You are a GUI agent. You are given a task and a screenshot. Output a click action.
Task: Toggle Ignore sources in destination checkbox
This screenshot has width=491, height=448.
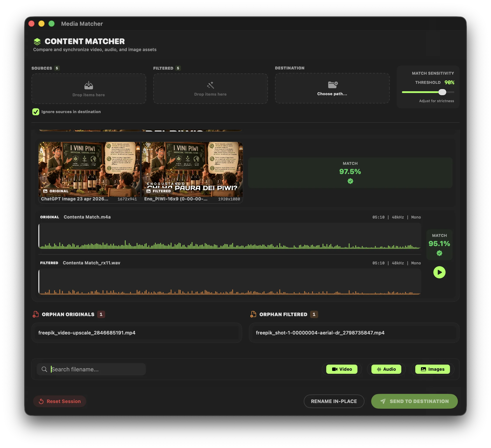tap(36, 112)
